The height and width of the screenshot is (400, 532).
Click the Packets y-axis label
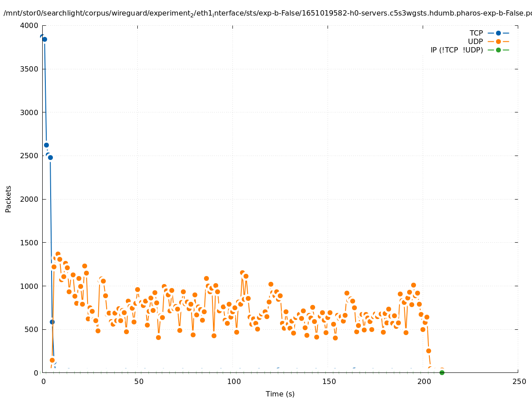pos(8,199)
